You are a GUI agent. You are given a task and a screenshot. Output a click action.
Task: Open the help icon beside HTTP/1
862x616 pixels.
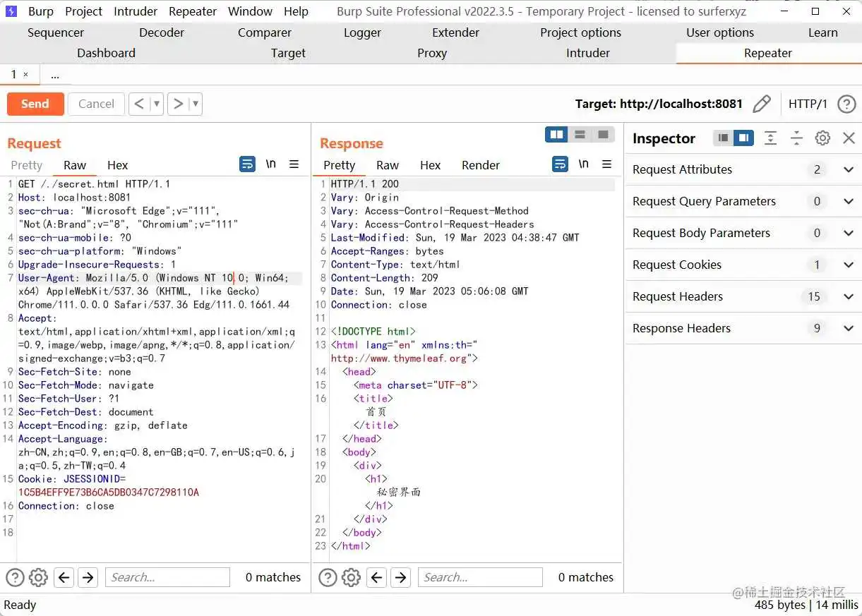click(x=846, y=104)
